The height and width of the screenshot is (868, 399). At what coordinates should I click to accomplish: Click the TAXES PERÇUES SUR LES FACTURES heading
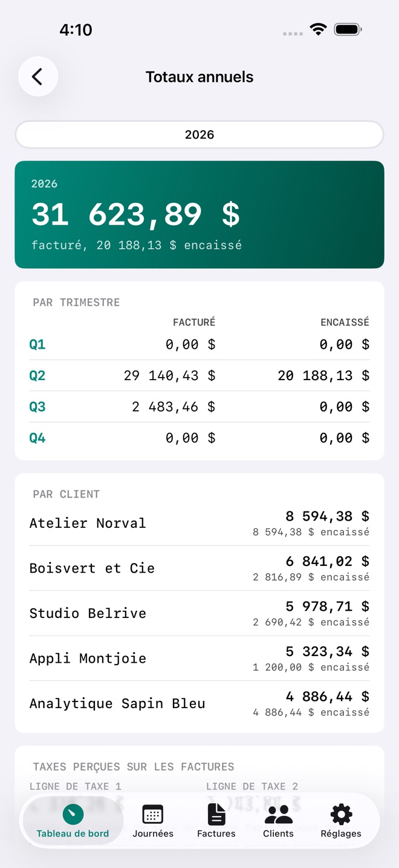[134, 767]
